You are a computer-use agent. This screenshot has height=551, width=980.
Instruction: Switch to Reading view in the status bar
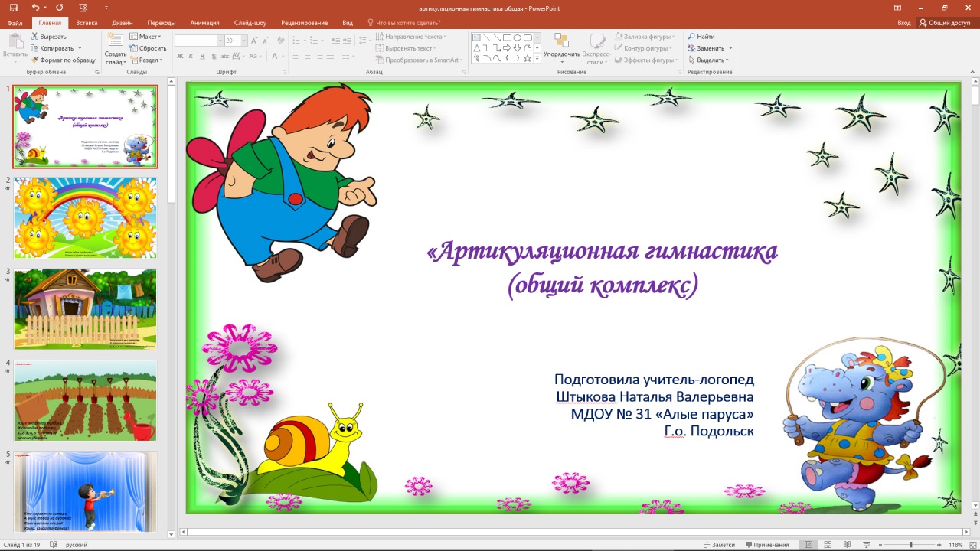pyautogui.click(x=846, y=544)
